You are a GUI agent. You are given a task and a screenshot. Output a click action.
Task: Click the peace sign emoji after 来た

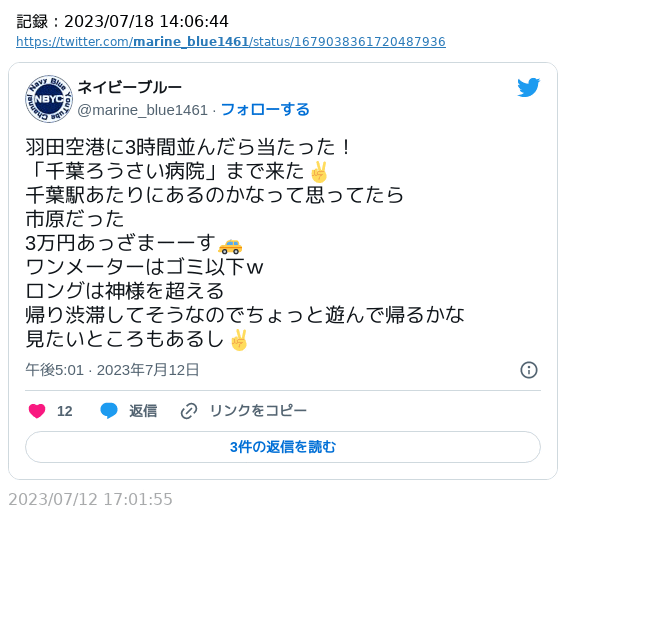tap(319, 172)
